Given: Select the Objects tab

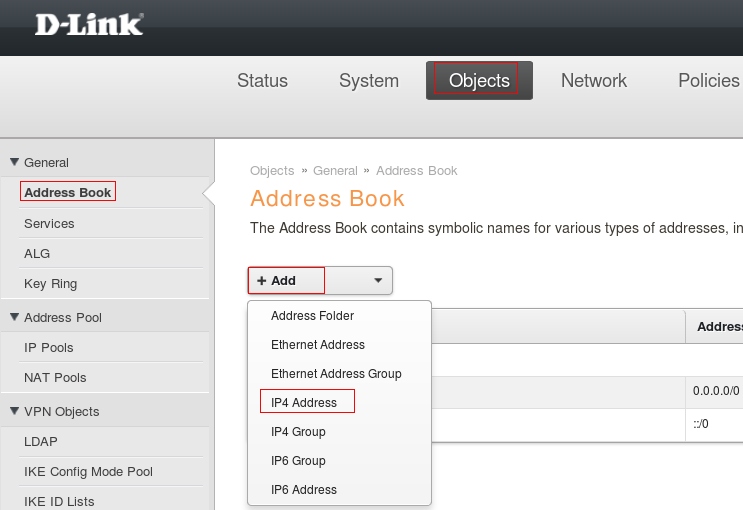Looking at the screenshot, I should point(479,81).
